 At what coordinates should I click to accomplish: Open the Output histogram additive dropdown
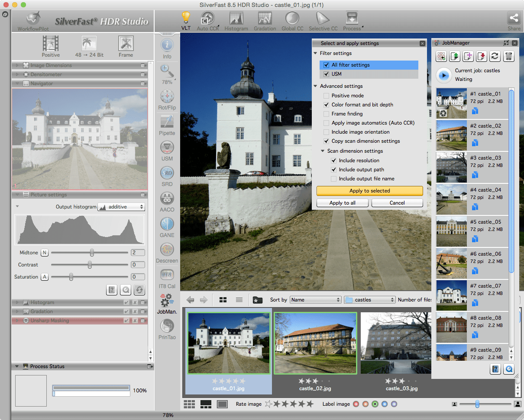point(121,207)
